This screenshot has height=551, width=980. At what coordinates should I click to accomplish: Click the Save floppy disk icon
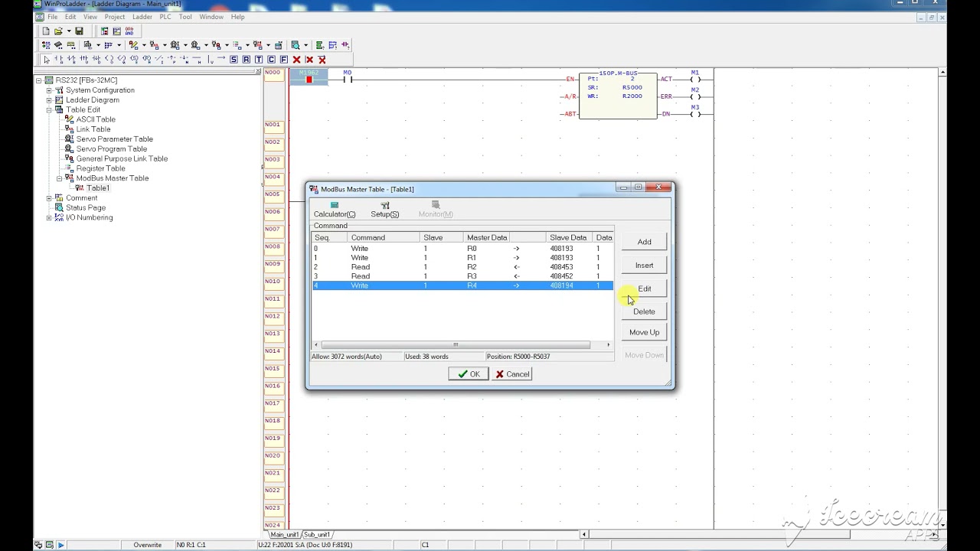point(79,31)
